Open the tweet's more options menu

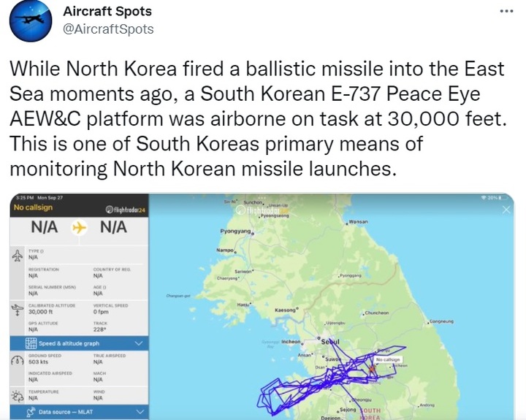[506, 12]
